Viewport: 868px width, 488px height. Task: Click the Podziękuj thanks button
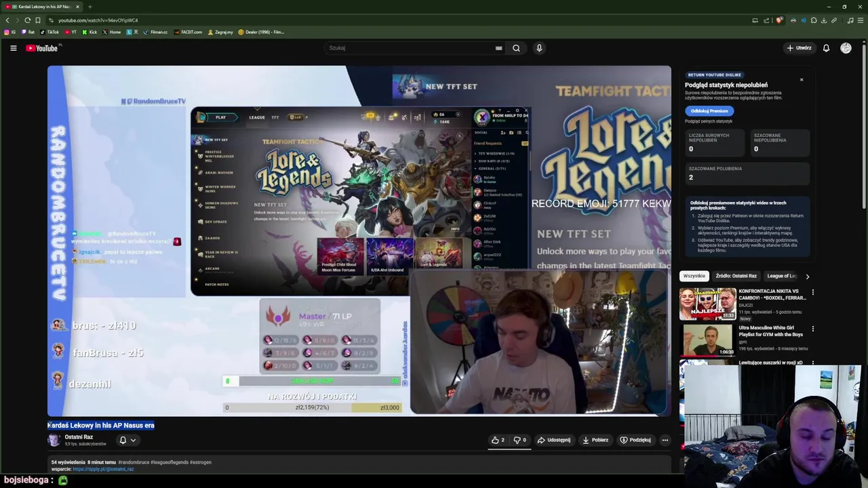[x=635, y=440]
